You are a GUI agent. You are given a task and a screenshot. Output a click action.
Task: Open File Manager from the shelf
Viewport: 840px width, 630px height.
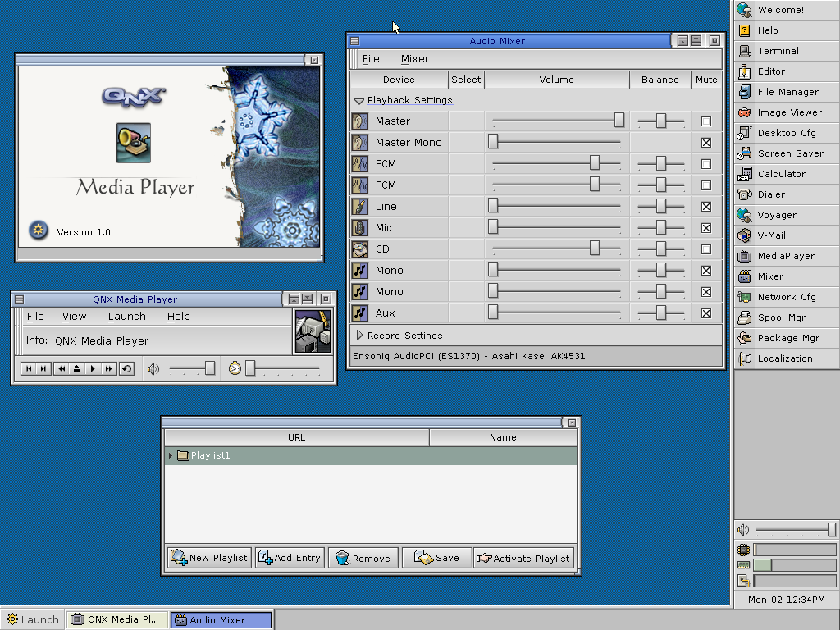click(x=787, y=92)
